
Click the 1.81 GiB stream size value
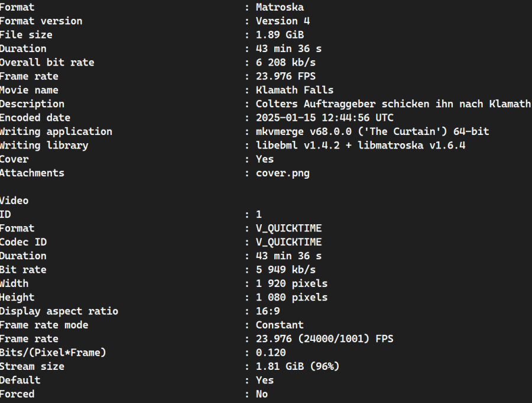pyautogui.click(x=297, y=366)
